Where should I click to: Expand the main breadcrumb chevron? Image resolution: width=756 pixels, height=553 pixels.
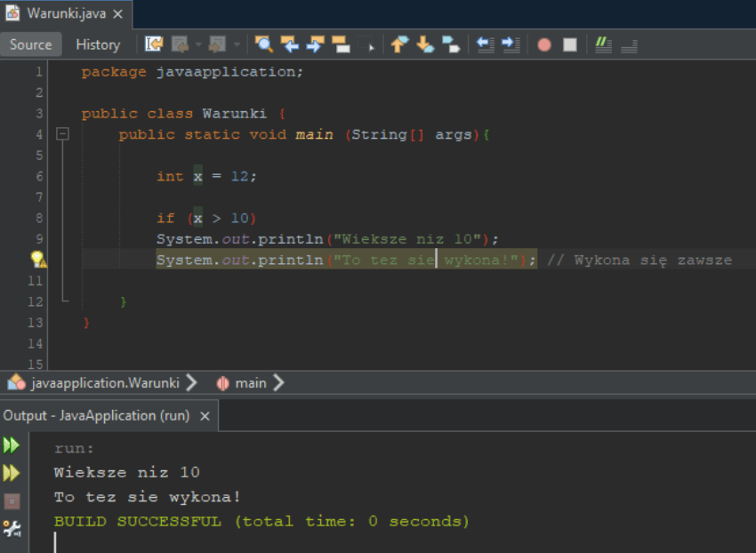click(278, 383)
